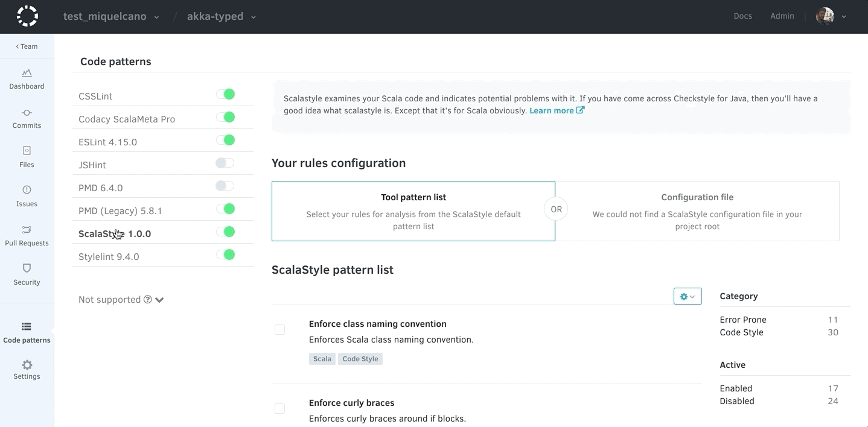
Task: Follow the Learn more link
Action: (552, 111)
